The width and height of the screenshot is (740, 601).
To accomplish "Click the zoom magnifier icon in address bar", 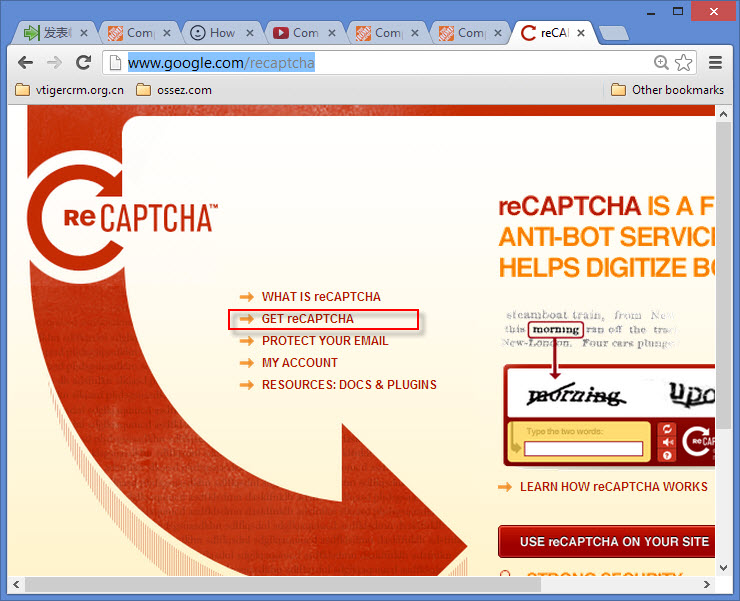I will click(661, 62).
